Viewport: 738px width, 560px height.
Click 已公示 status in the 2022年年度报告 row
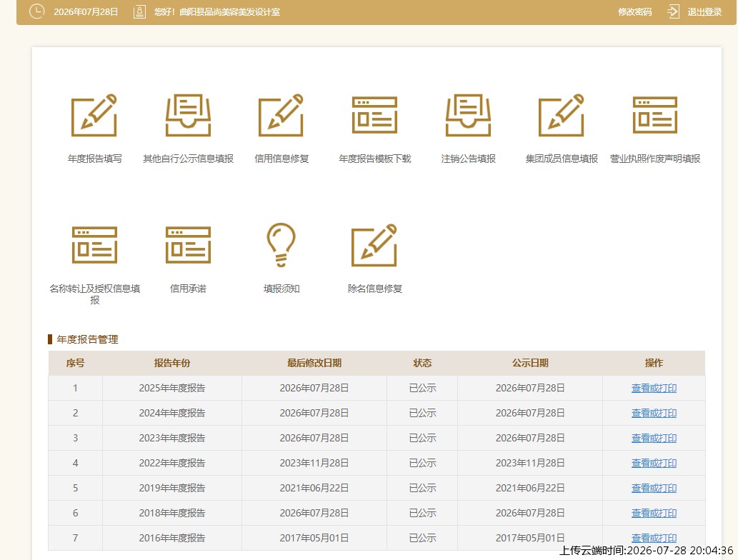422,463
